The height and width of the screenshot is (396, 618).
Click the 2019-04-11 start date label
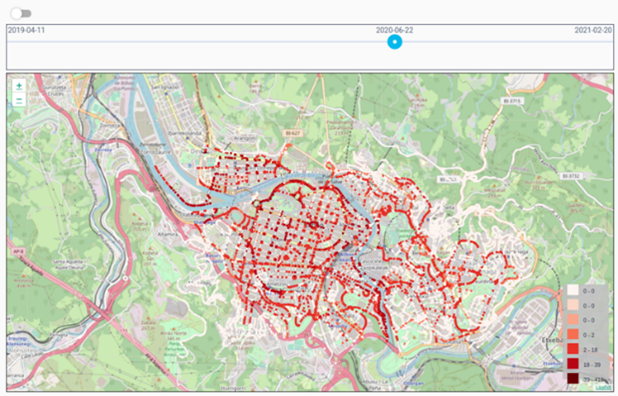(x=26, y=30)
